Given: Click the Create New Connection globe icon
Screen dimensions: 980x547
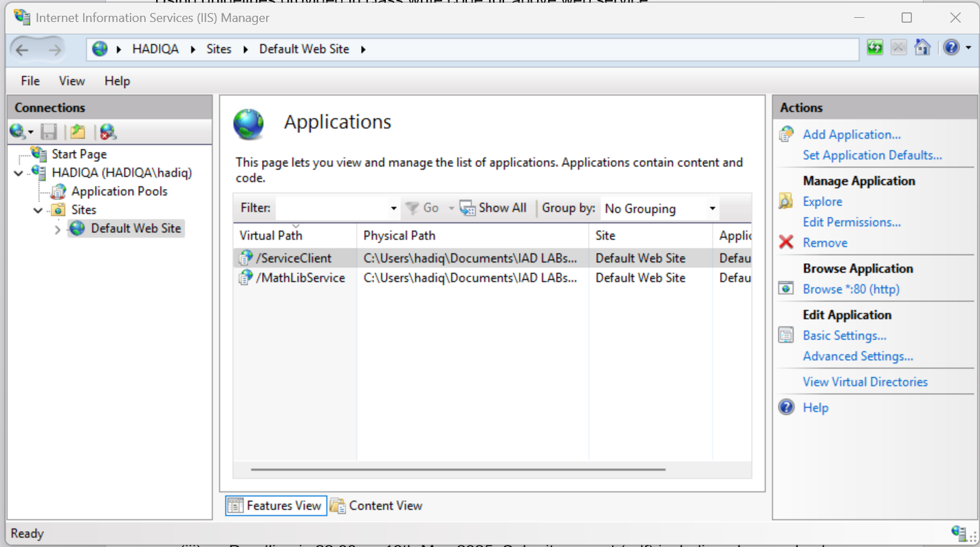Looking at the screenshot, I should 18,131.
